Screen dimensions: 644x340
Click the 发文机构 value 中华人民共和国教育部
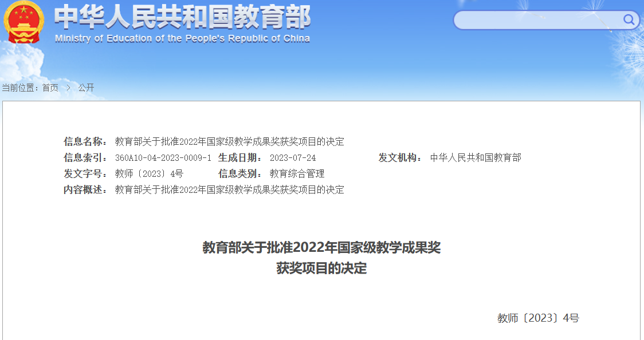pos(476,157)
